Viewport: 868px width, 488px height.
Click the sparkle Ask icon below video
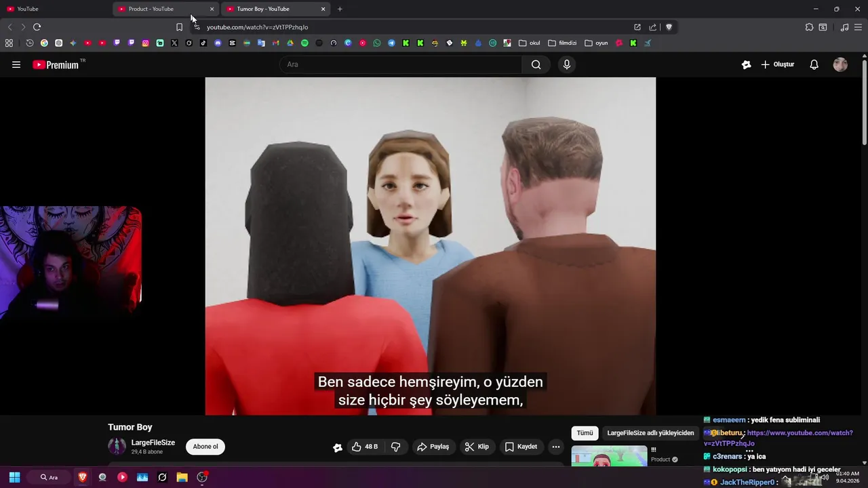coord(337,447)
